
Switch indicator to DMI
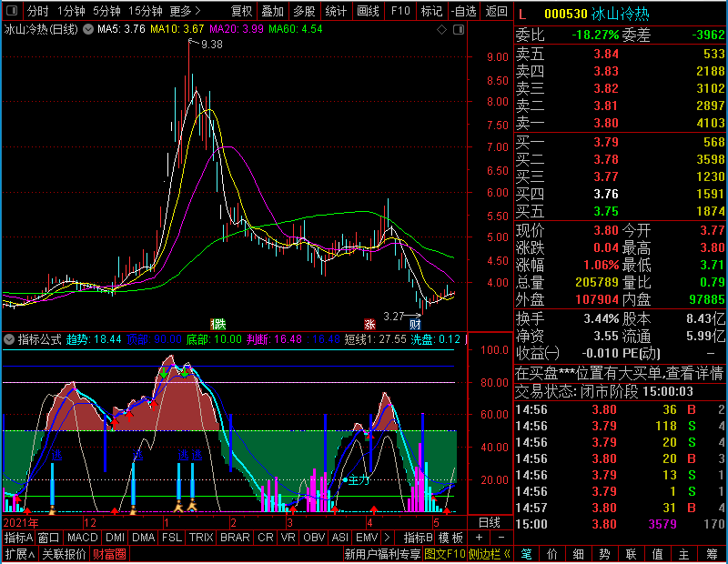pyautogui.click(x=115, y=538)
